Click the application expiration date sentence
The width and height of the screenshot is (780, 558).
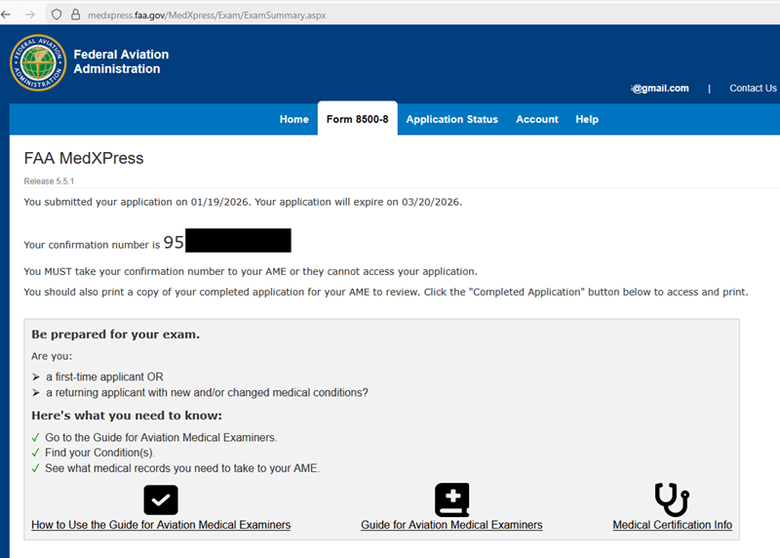(x=359, y=202)
